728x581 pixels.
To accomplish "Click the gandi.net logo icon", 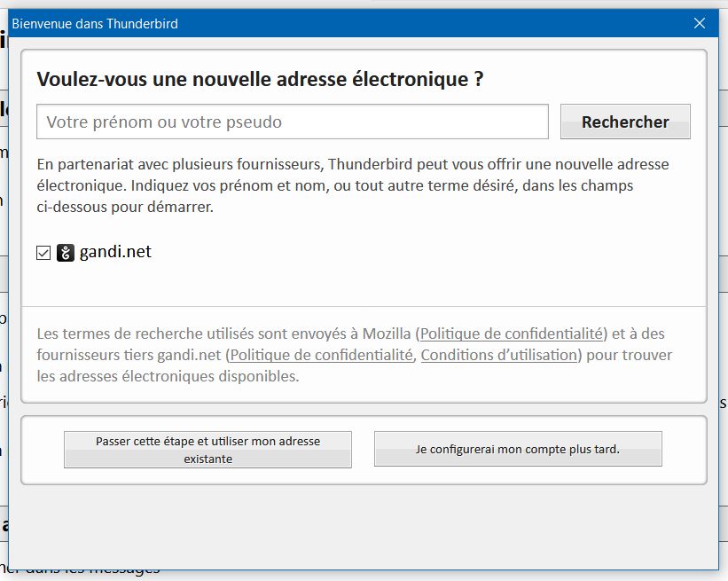I will tap(66, 253).
